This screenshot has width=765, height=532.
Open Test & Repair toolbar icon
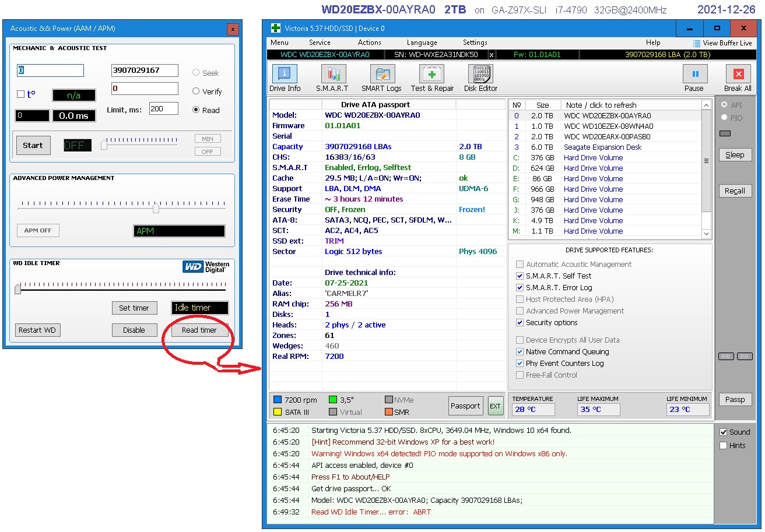tap(431, 74)
